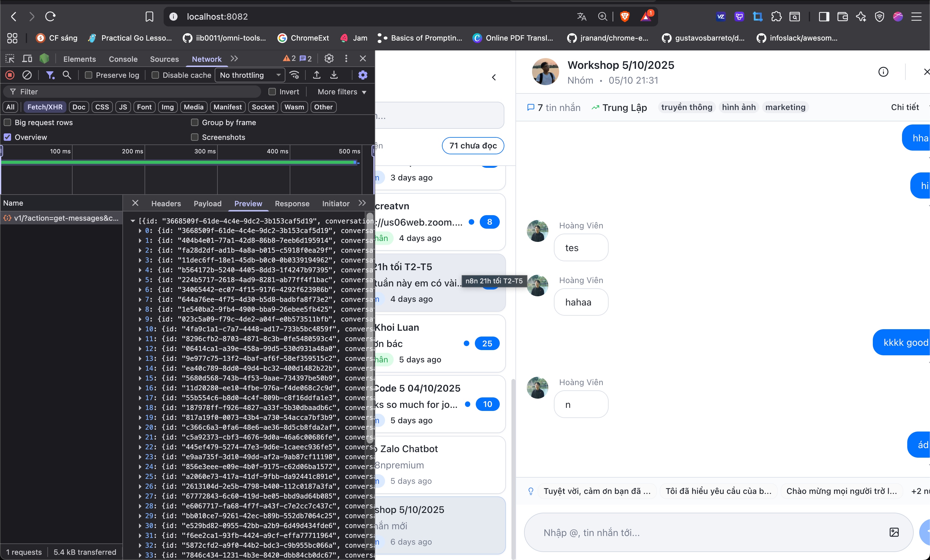The height and width of the screenshot is (560, 930).
Task: Open DevTools settings gear icon
Action: (329, 58)
